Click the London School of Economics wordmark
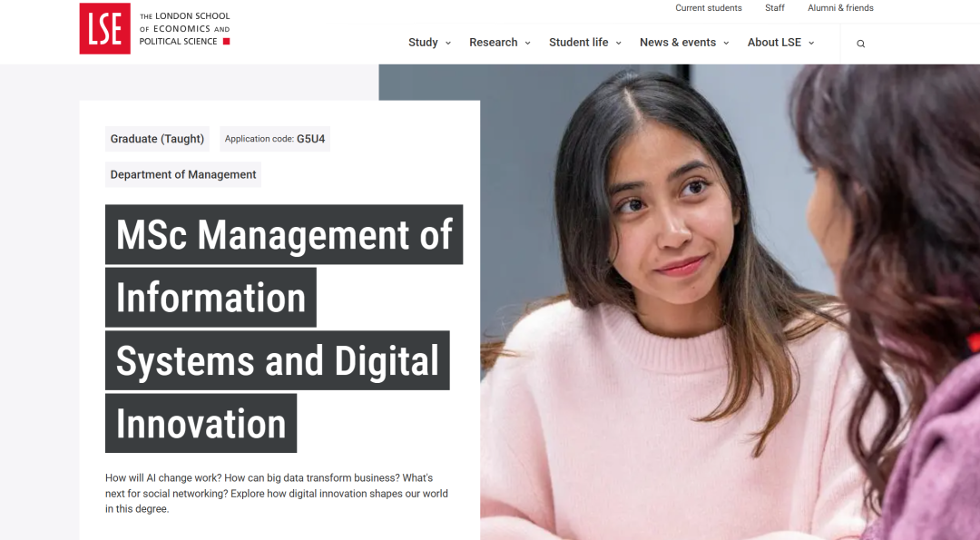Screen dimensions: 980x540 pos(184,29)
